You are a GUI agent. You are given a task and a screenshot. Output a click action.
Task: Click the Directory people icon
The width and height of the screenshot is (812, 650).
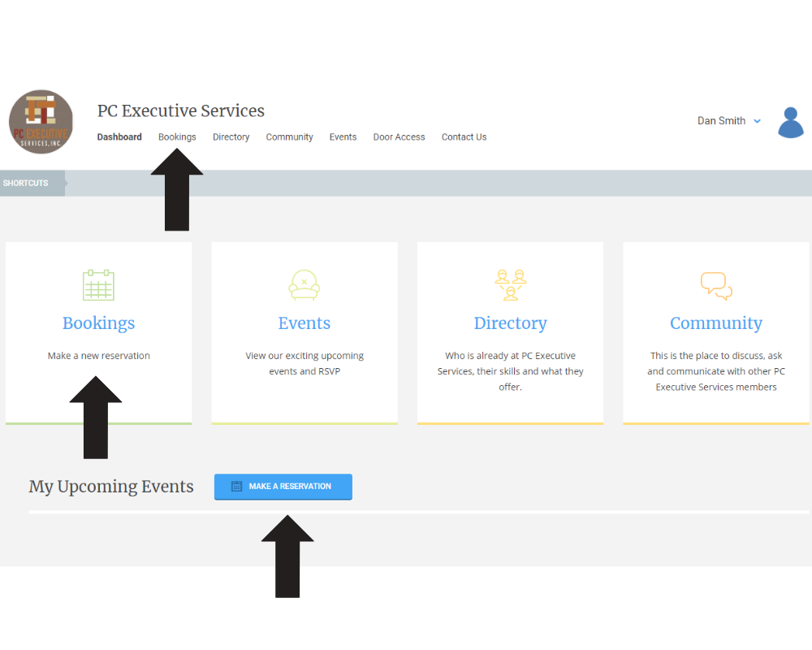tap(510, 285)
